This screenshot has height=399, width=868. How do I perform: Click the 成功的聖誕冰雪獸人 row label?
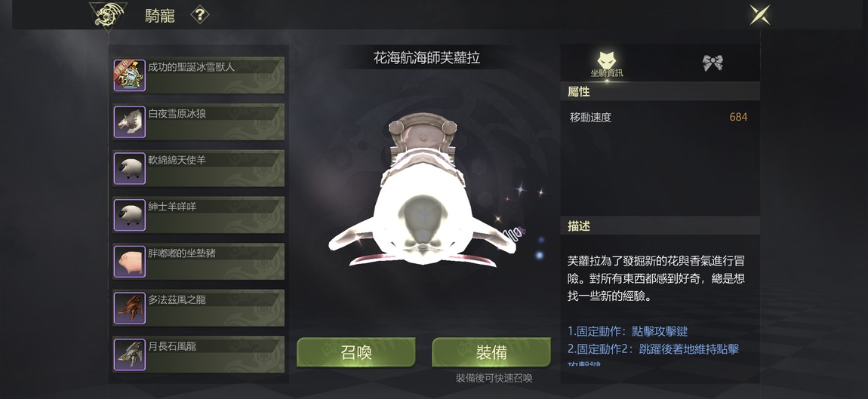192,67
